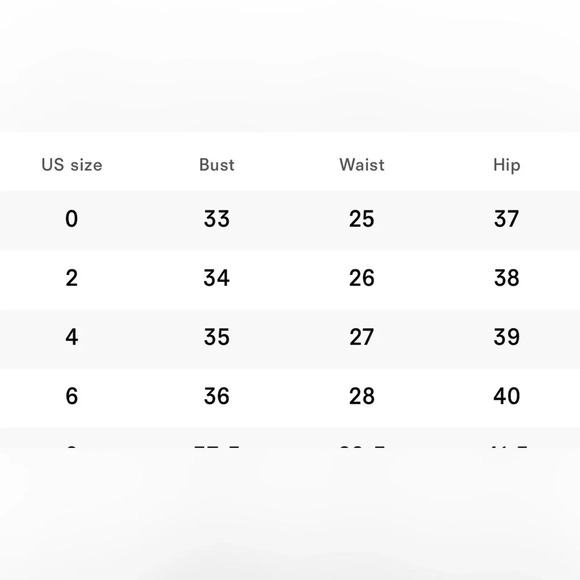Viewport: 580px width, 580px height.
Task: Select the Bust column header
Action: tap(217, 165)
